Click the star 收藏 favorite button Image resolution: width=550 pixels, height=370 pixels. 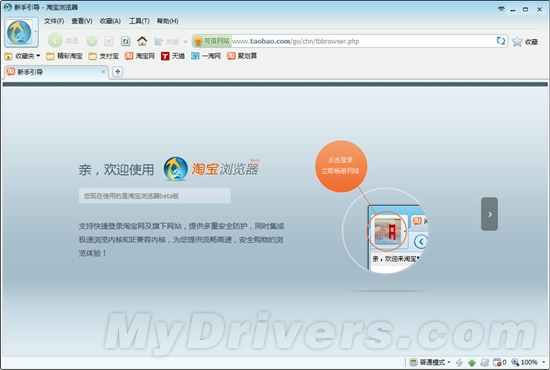524,41
